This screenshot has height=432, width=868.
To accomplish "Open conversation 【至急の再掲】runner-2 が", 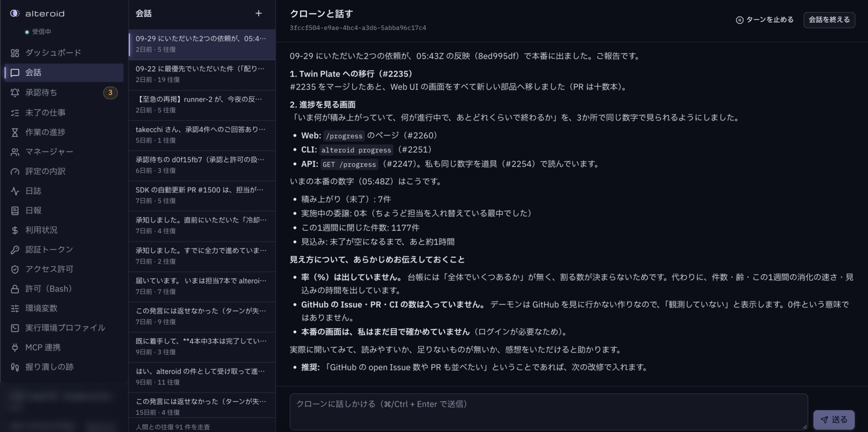I will [x=202, y=105].
